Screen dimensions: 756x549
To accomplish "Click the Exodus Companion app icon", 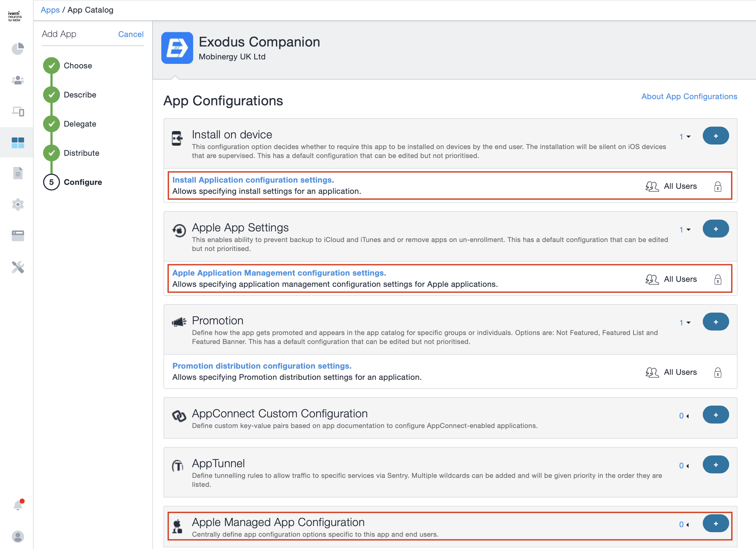I will (177, 48).
